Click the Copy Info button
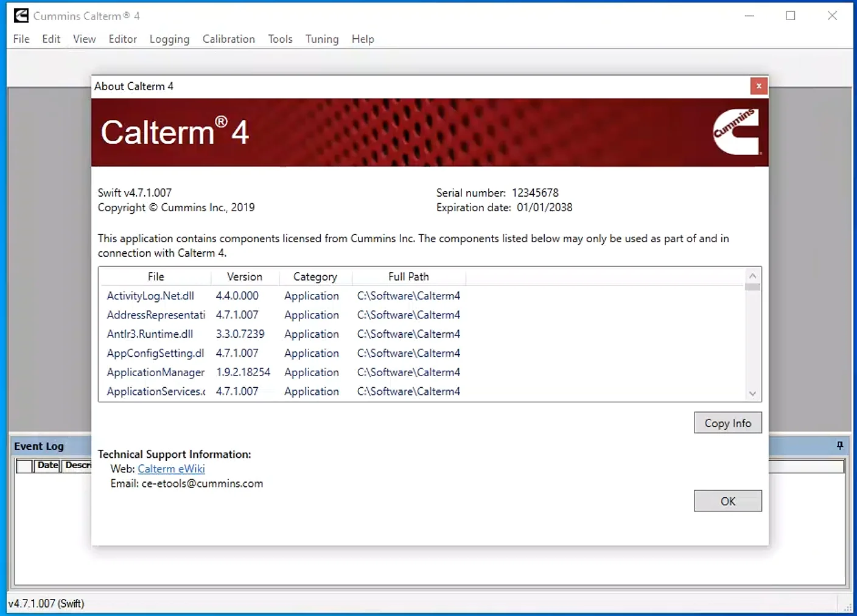857x616 pixels. [728, 423]
